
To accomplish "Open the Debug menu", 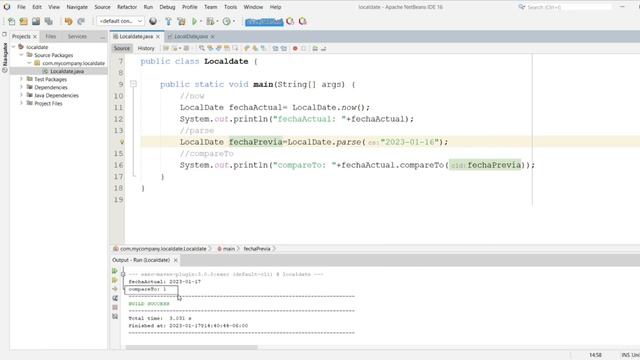I will 167,7.
